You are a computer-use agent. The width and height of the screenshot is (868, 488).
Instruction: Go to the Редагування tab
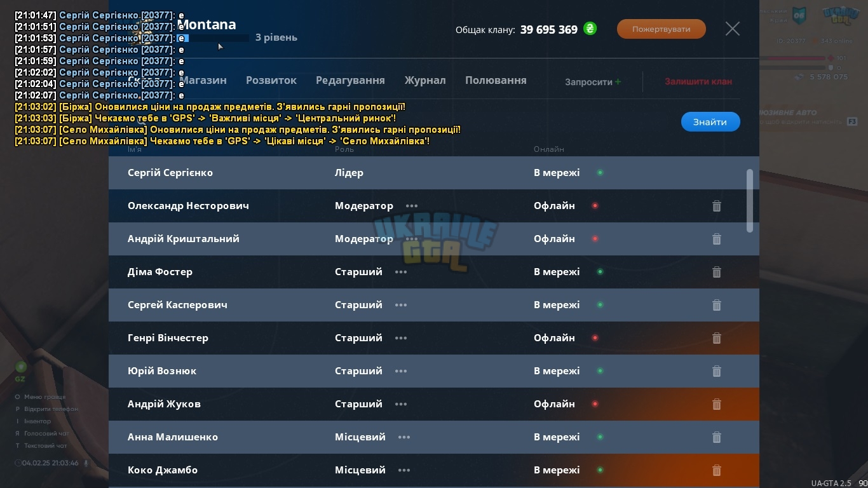click(350, 80)
